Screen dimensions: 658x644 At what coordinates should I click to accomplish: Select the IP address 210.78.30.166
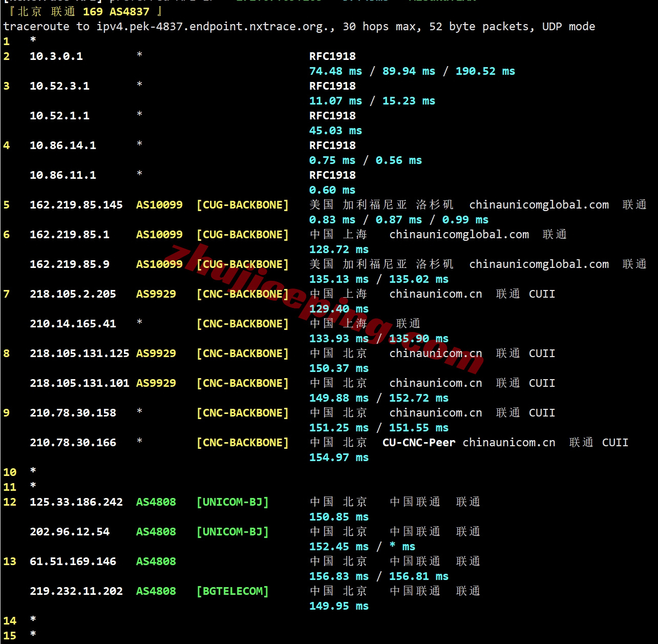73,443
